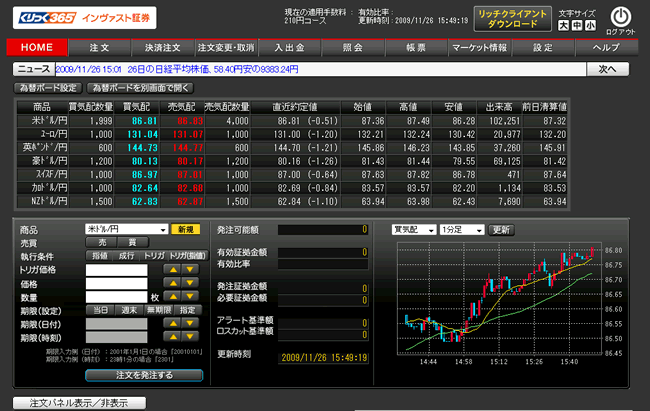Open the 決済注文 menu
This screenshot has height=411, width=650.
162,48
